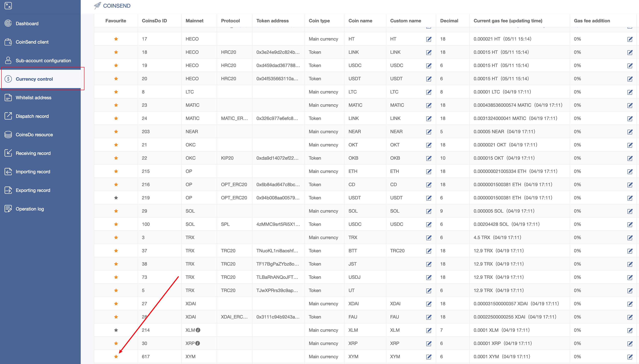Click info icon next to XRP mainnet
639x364 pixels.
coord(198,343)
